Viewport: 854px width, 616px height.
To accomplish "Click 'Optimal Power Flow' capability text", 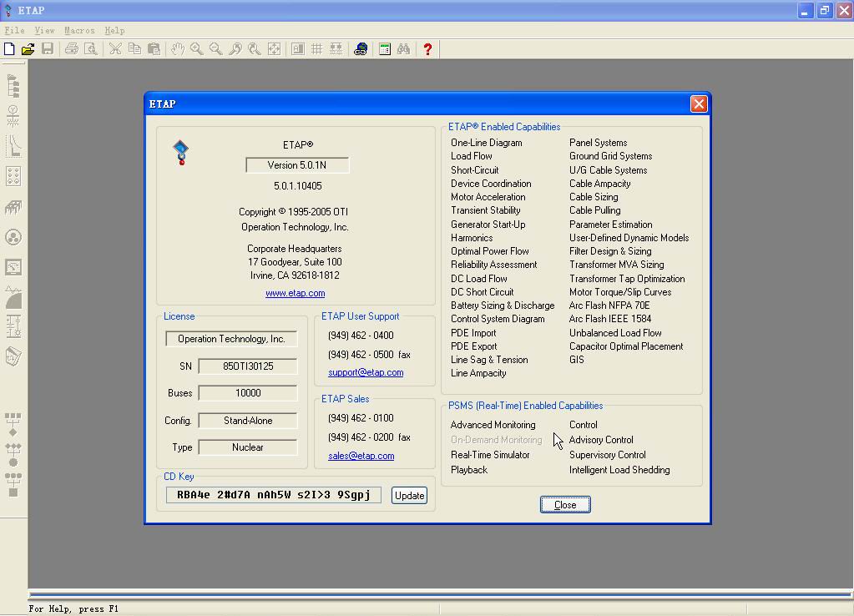I will 490,251.
